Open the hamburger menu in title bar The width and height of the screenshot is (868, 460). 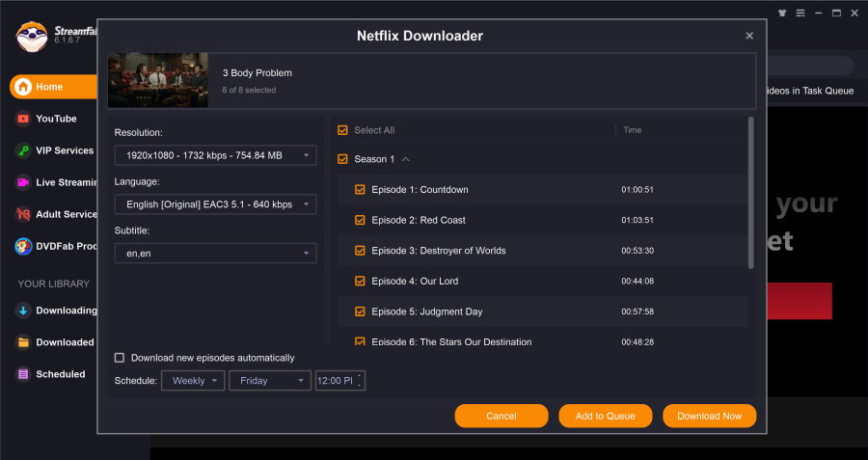pos(800,13)
